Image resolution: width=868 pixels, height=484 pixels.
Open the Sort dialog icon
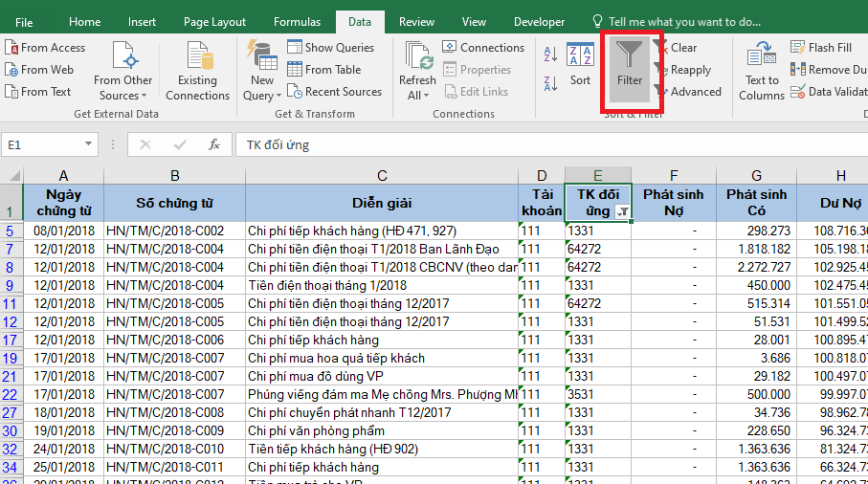580,56
